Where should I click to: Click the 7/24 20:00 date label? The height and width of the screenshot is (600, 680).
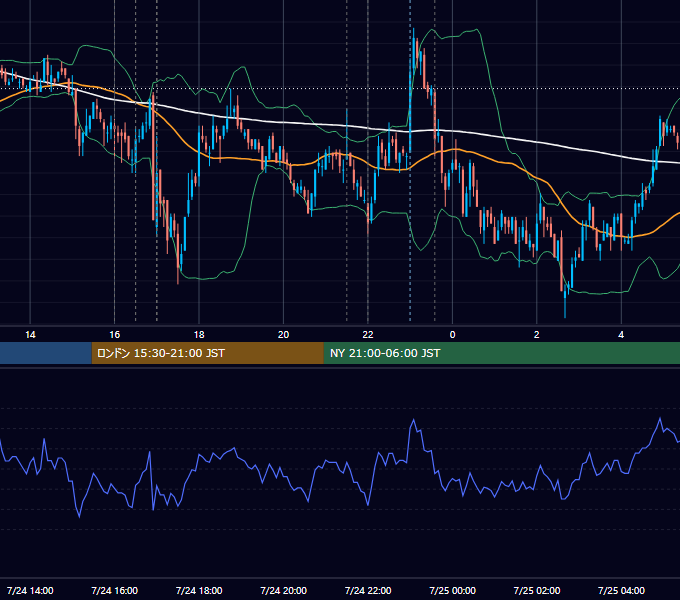(283, 590)
